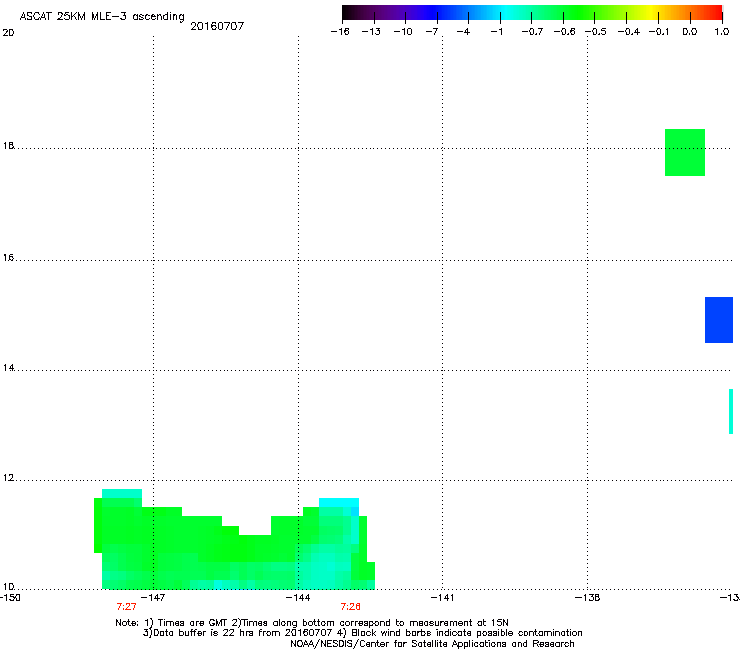Click the title text ASCAT 25KM MLE-3 ascending
740x650 pixels.
click(102, 17)
